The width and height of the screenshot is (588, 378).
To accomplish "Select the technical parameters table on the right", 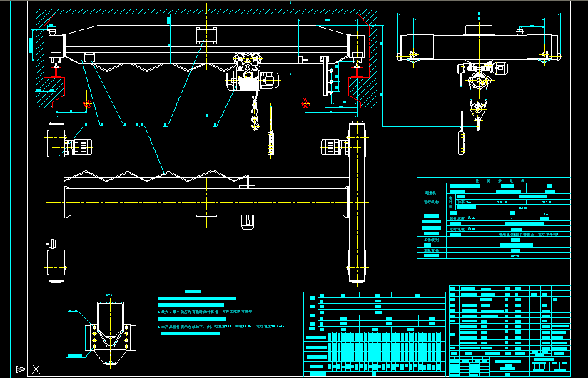I will tap(493, 218).
